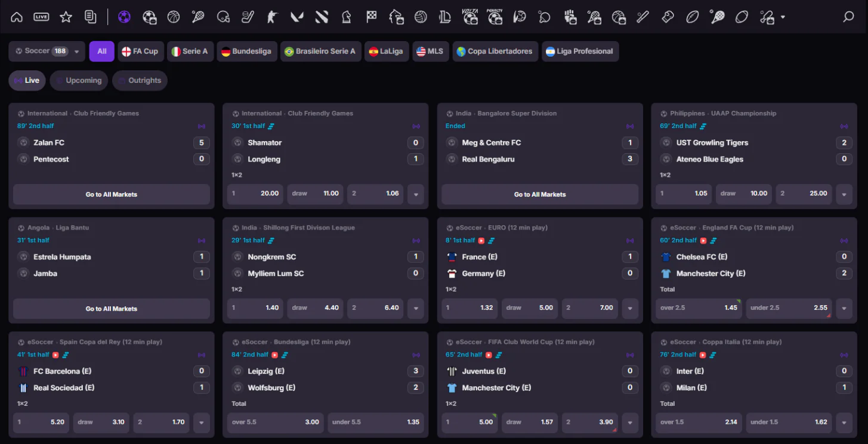
Task: Select the checkered racing flag icon
Action: pyautogui.click(x=372, y=17)
